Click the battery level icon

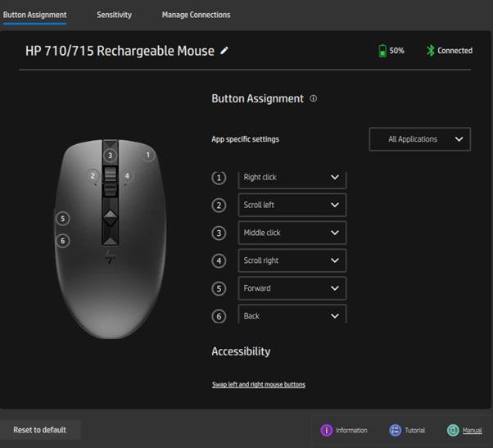tap(382, 51)
